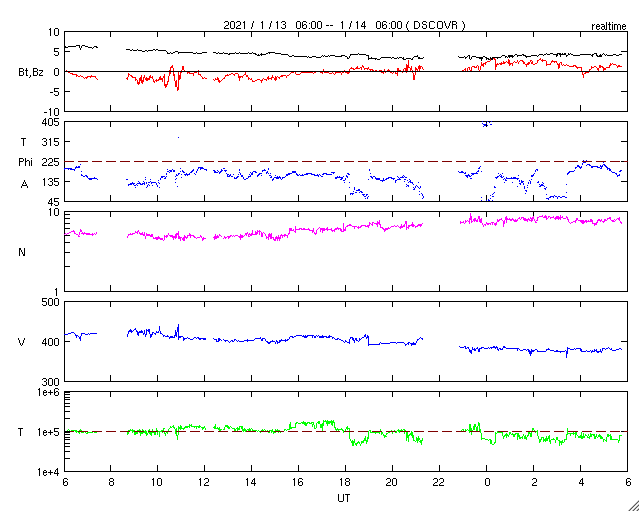Click the "225" tick value in the Phi panel
This screenshot has width=640, height=512.
(52, 162)
